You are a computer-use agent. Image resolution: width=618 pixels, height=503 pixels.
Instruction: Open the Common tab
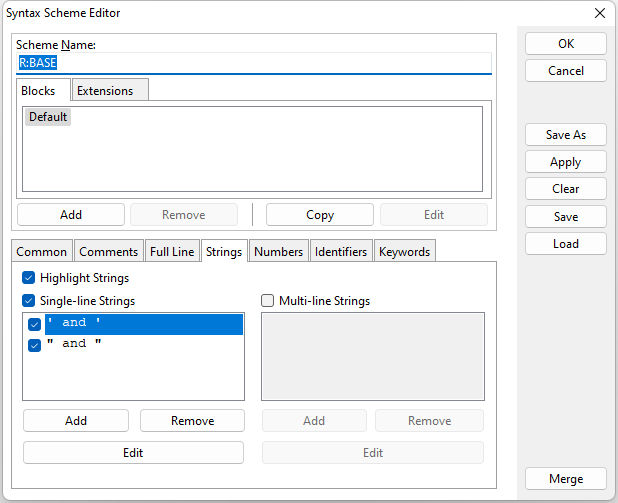coord(41,252)
